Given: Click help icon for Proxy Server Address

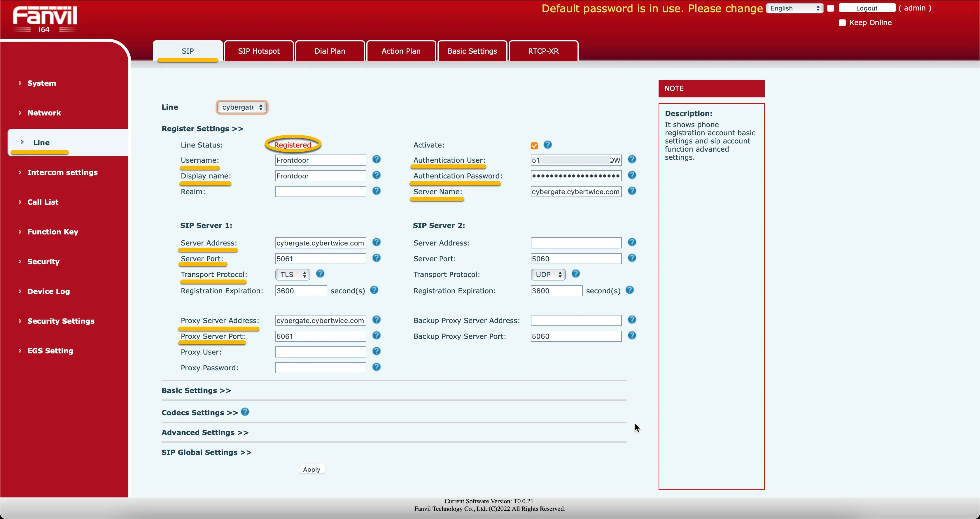Looking at the screenshot, I should pos(376,320).
